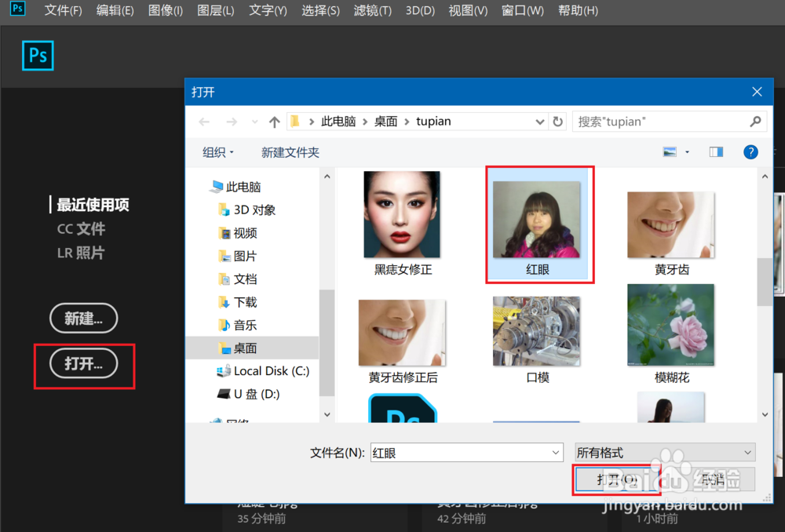Select U 盘 (D:) in tree
The width and height of the screenshot is (785, 532).
pyautogui.click(x=249, y=394)
